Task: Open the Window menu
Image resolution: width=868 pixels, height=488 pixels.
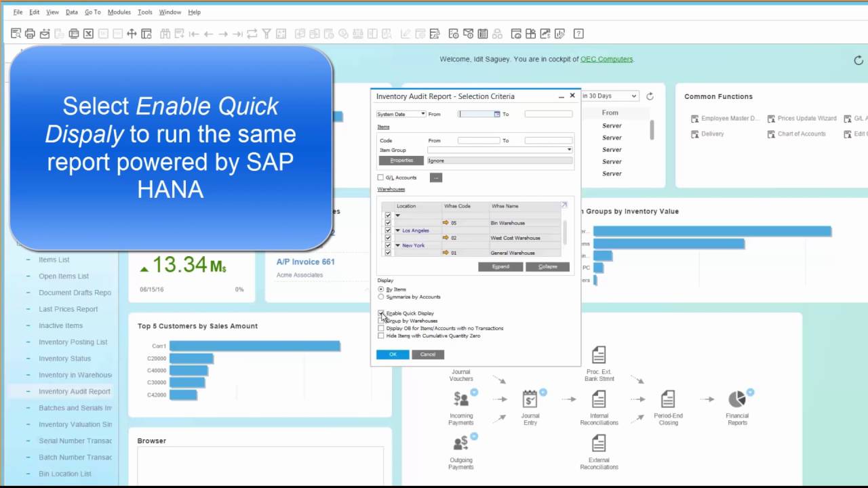Action: tap(170, 12)
